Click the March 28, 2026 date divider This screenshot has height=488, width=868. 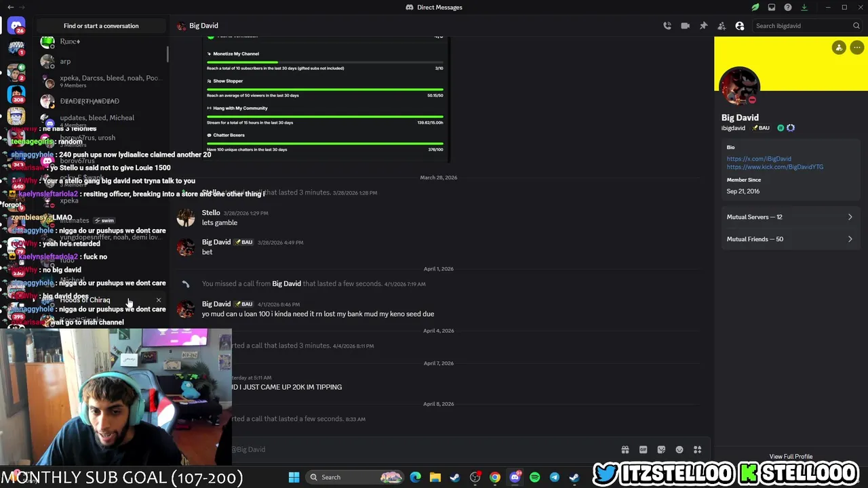point(439,178)
